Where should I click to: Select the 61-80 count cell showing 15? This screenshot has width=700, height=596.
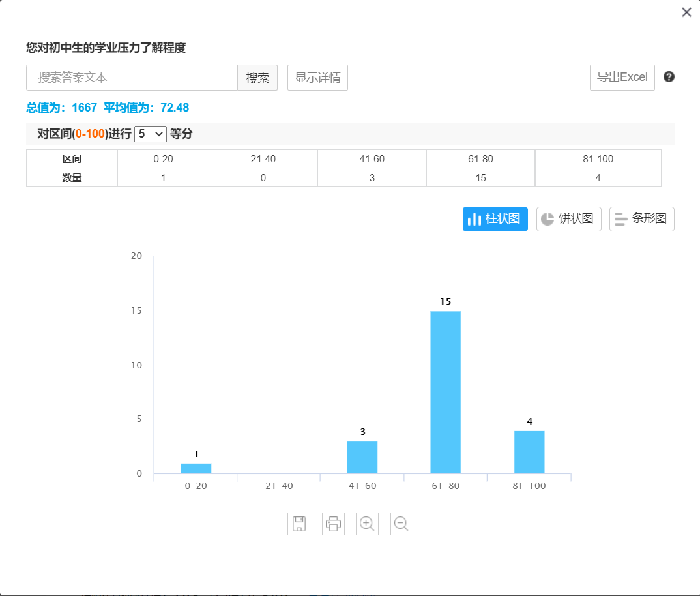tap(480, 177)
